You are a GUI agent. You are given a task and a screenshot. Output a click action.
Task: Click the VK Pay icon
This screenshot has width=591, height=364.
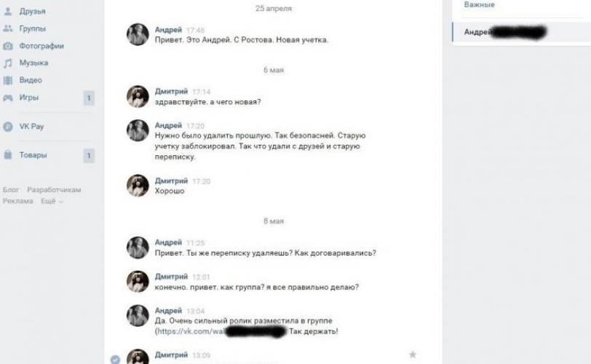pos(7,127)
